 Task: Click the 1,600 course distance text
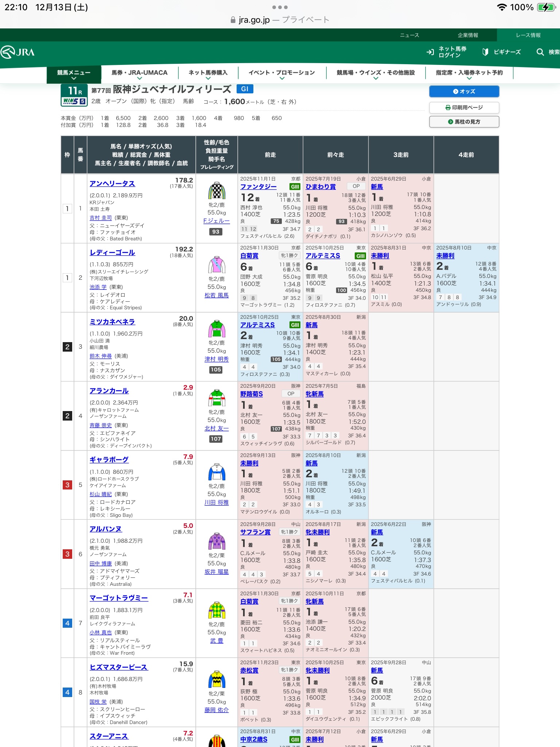click(234, 102)
